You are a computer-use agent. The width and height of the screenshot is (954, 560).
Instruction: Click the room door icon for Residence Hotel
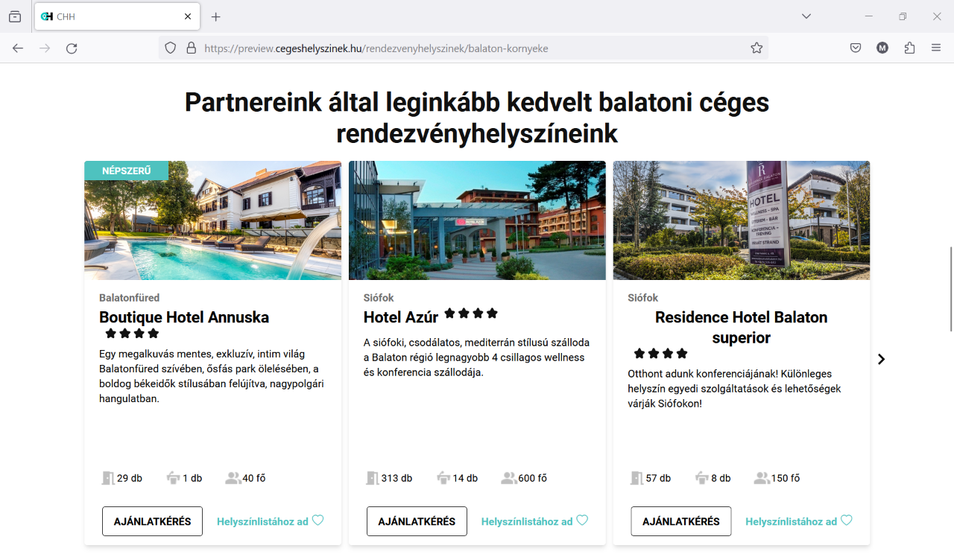point(637,478)
